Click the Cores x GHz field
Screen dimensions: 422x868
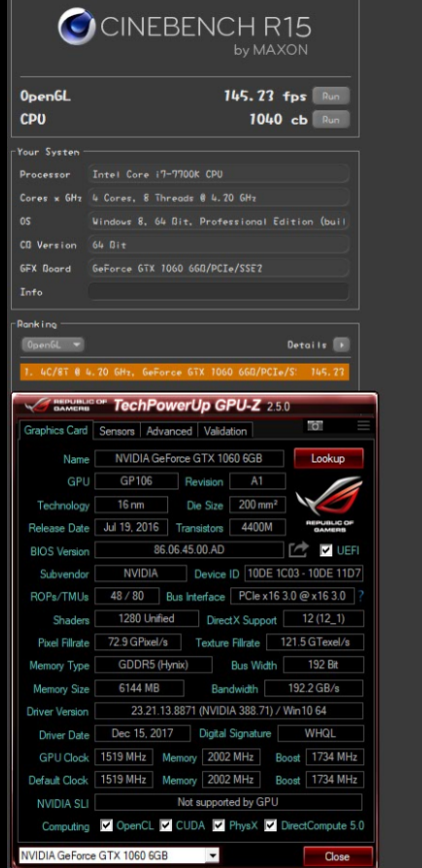click(x=218, y=198)
